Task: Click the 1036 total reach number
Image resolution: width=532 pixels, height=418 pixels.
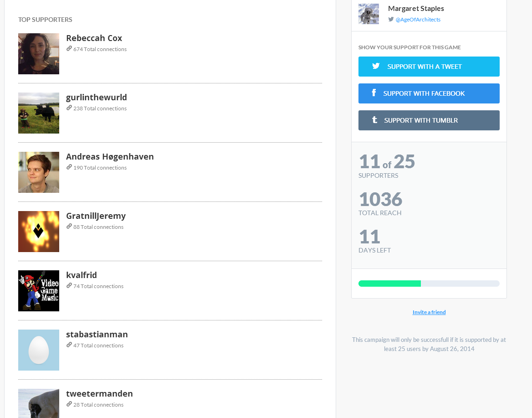Action: coord(381,199)
